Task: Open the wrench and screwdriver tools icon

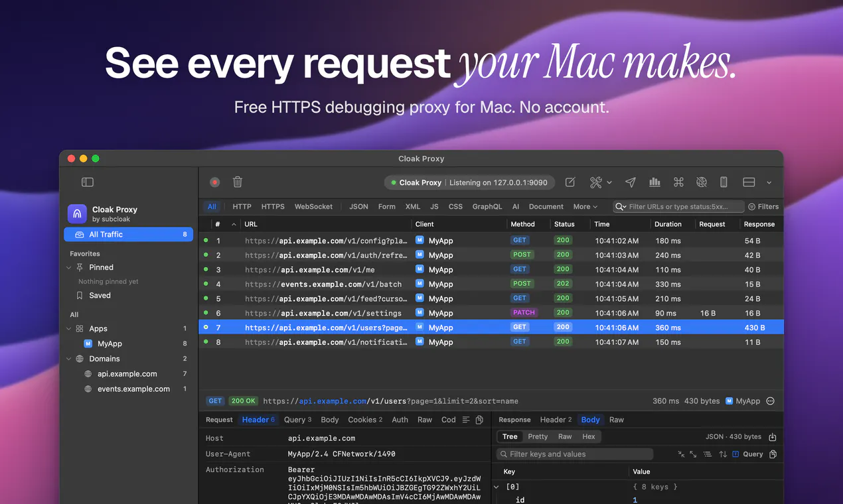Action: point(595,182)
